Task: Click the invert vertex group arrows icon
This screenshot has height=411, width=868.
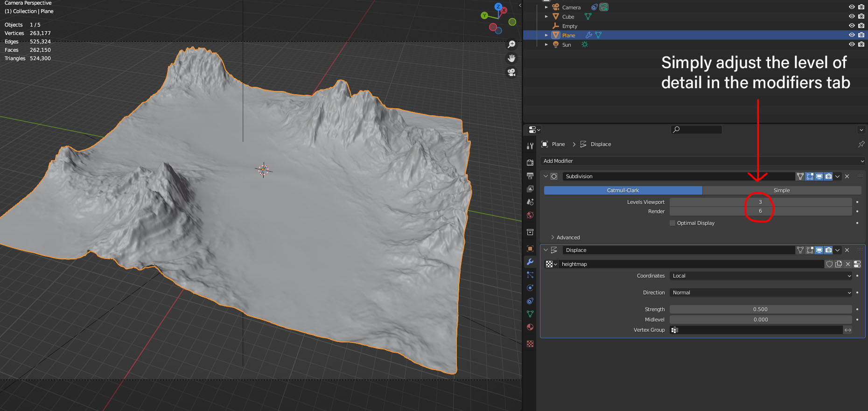Action: point(848,330)
